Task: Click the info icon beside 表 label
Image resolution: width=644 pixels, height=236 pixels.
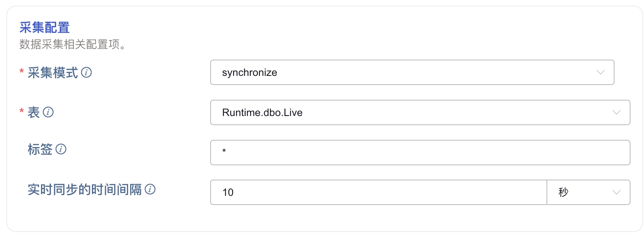Action: [48, 112]
